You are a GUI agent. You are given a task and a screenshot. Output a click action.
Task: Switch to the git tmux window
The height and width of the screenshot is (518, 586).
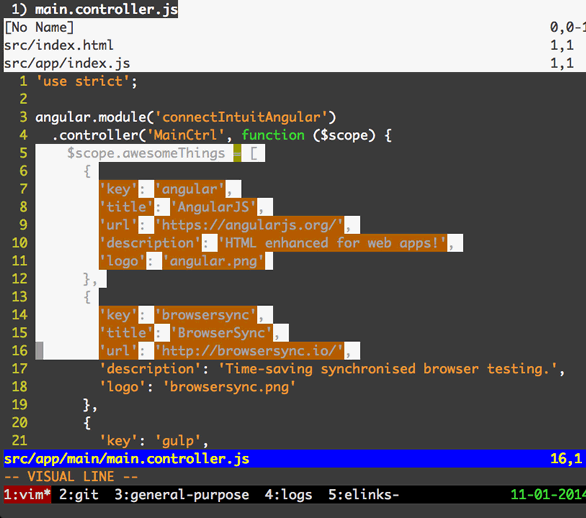[79, 494]
